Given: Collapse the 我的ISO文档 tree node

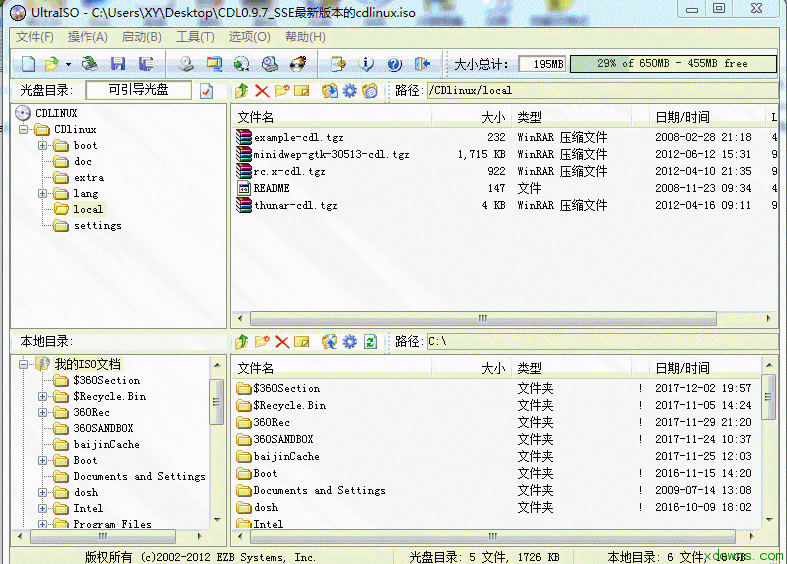Looking at the screenshot, I should click(23, 364).
